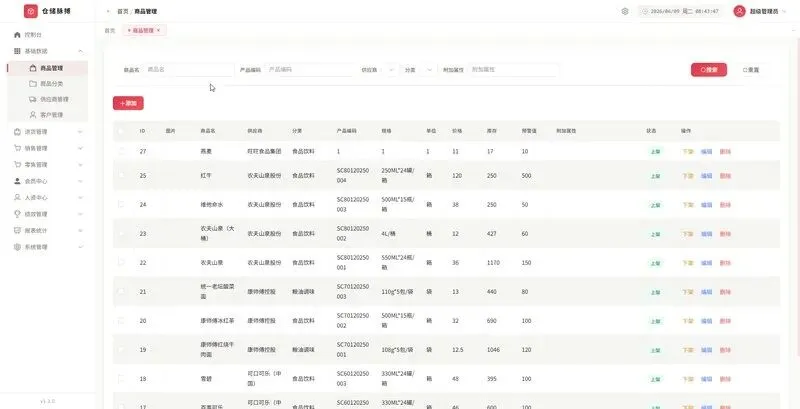Expand the 报表统计 menu chevron
Screen dimensions: 800x409
(81, 231)
